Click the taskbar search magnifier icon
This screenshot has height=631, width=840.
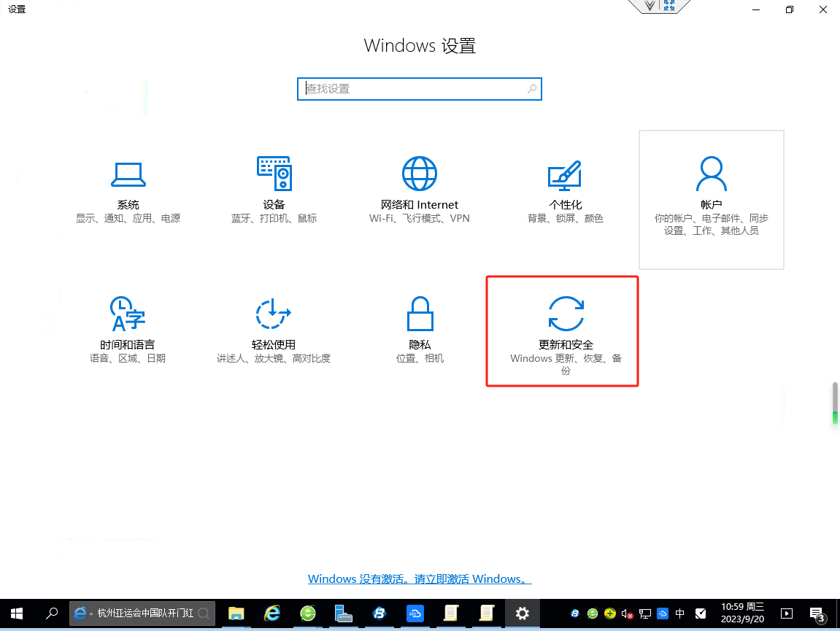(x=51, y=613)
